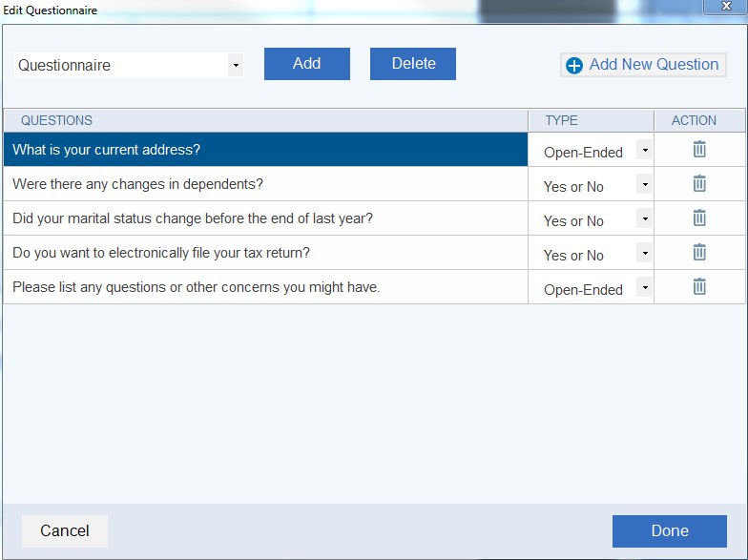Change type of marital status question
The width and height of the screenshot is (748, 560).
pos(645,219)
